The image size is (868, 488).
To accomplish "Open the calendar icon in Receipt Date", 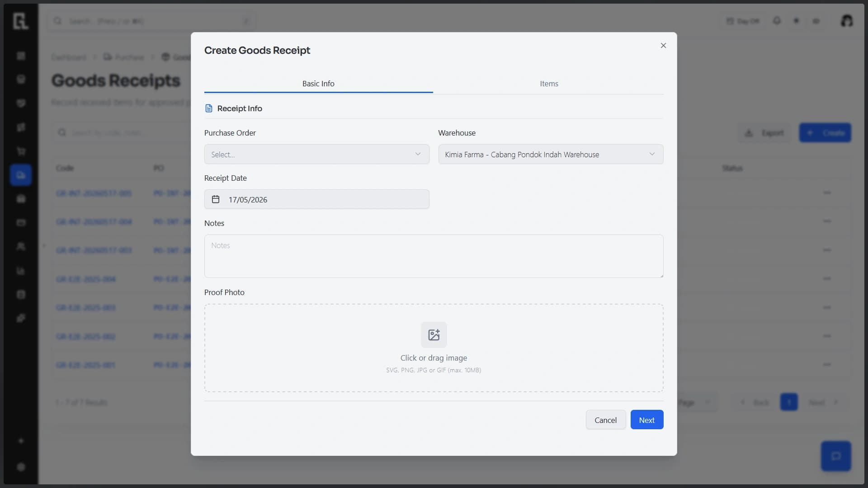I will click(x=216, y=199).
